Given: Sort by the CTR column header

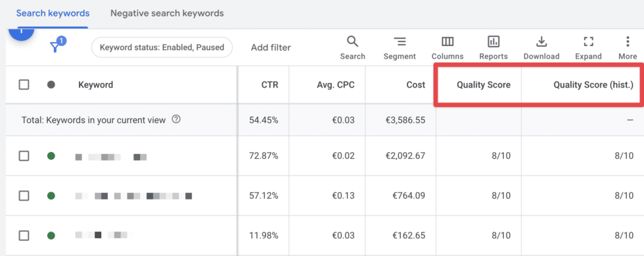Looking at the screenshot, I should 270,85.
